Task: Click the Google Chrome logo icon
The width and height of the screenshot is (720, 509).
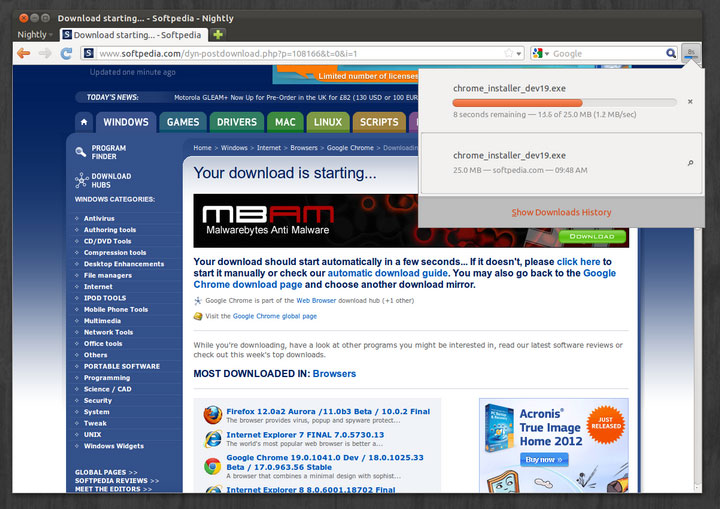Action: point(213,466)
